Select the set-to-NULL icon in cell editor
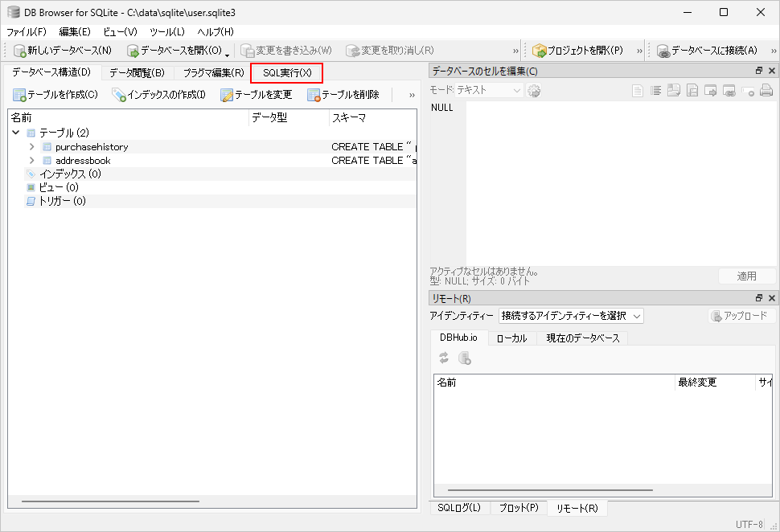 [748, 90]
